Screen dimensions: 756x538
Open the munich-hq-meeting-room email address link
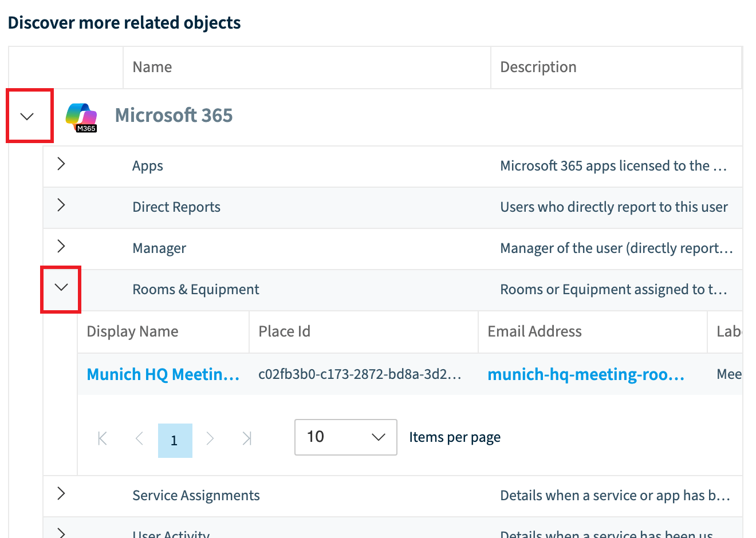pos(586,374)
